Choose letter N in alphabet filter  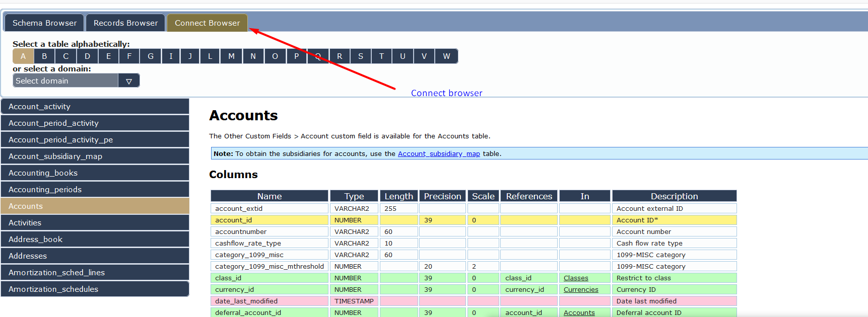pyautogui.click(x=253, y=56)
